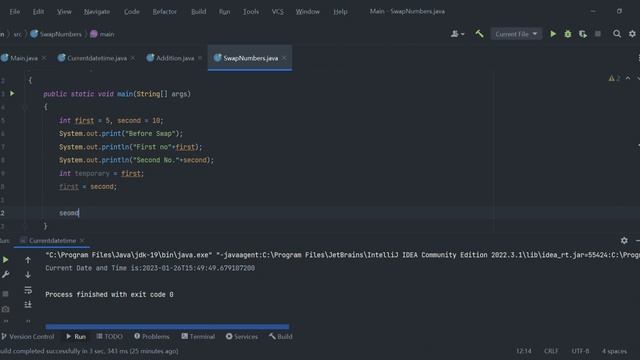The width and height of the screenshot is (640, 360).
Task: Open the View menu
Action: [x=64, y=11]
